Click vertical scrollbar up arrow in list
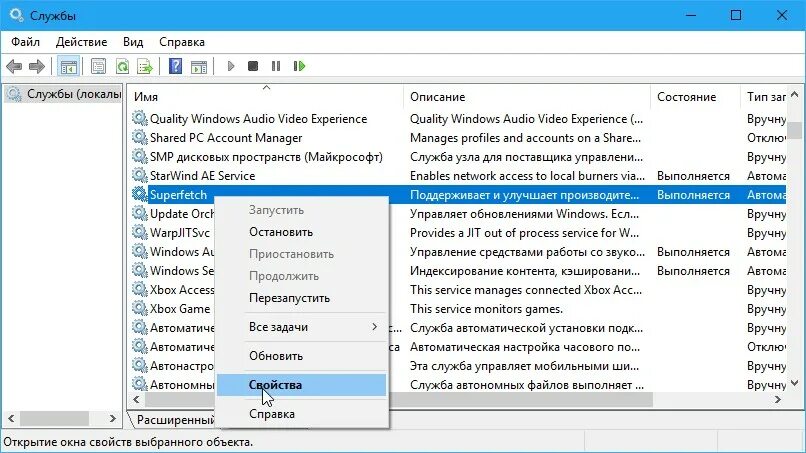806x453 pixels. 795,95
